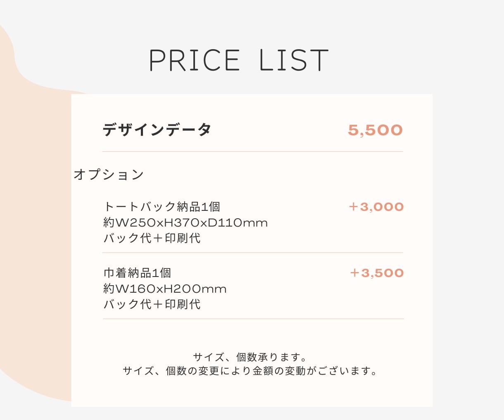Click the +3,500 option price

click(x=377, y=273)
